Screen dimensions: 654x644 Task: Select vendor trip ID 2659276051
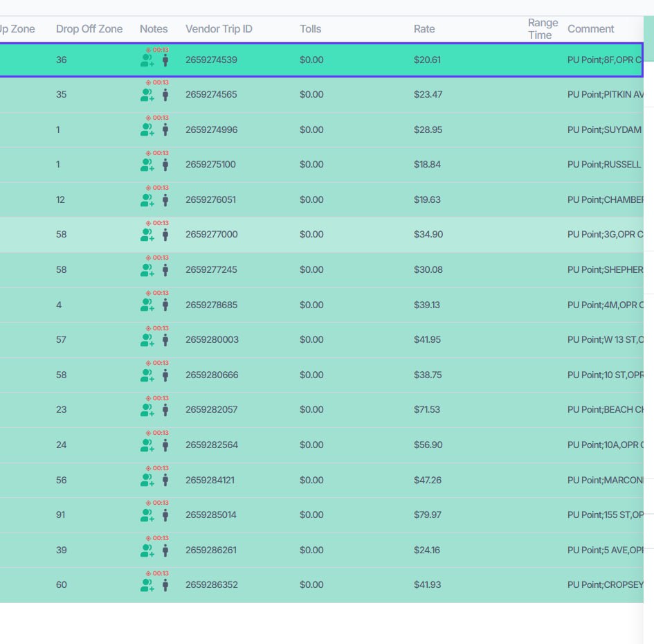coord(210,200)
